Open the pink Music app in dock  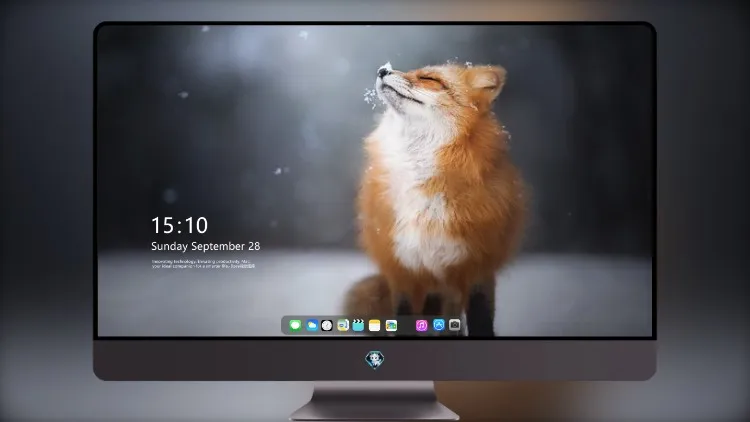[421, 325]
